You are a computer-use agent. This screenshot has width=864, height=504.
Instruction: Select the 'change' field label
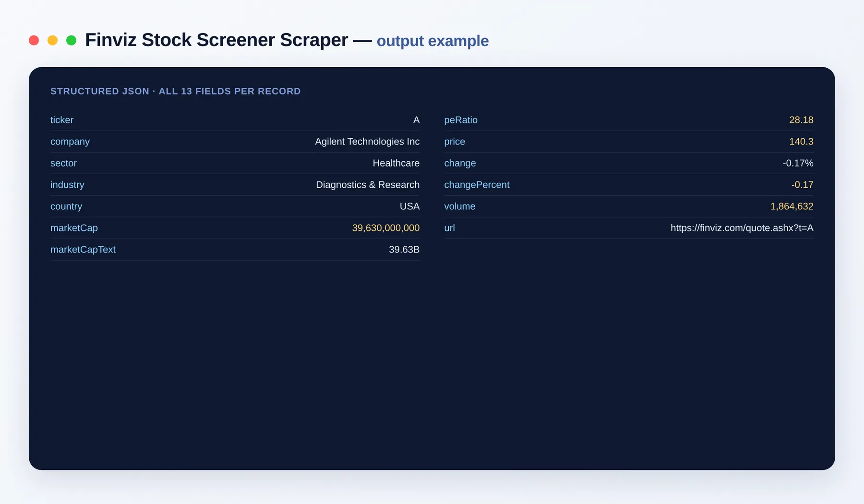point(460,163)
